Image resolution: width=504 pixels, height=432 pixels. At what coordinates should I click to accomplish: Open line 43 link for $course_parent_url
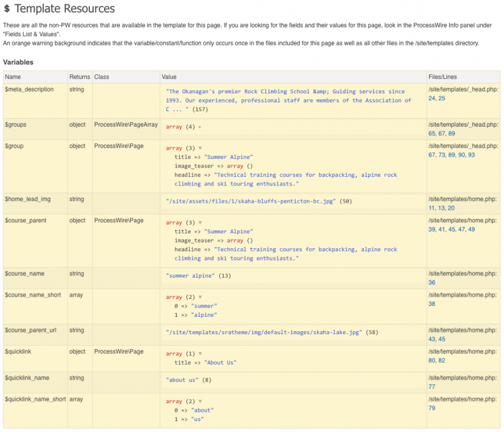432,339
